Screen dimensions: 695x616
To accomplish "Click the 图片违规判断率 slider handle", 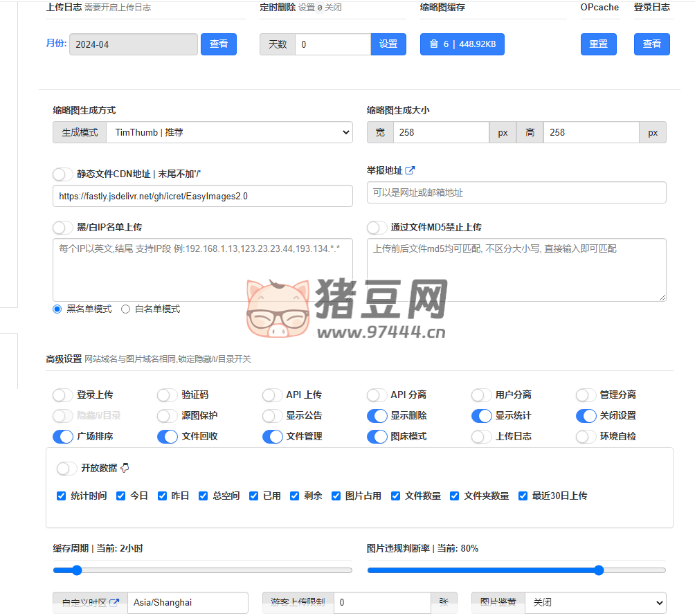I will click(x=599, y=570).
